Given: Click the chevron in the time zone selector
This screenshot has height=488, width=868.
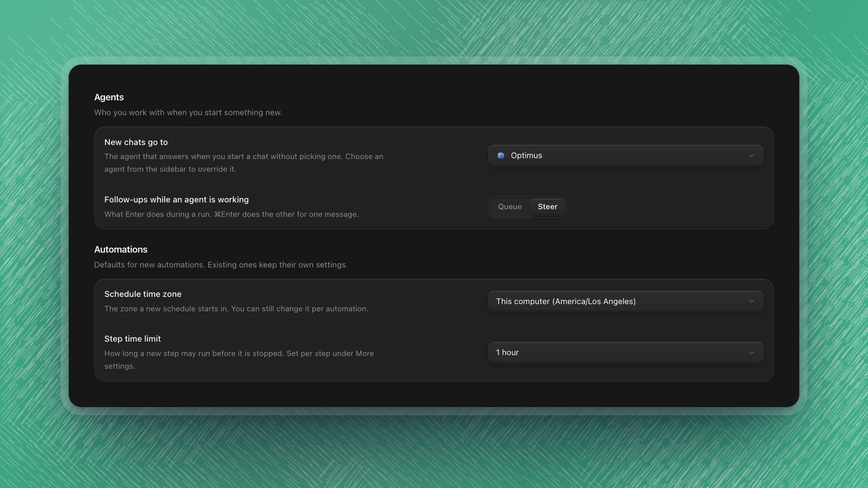Looking at the screenshot, I should pyautogui.click(x=751, y=301).
